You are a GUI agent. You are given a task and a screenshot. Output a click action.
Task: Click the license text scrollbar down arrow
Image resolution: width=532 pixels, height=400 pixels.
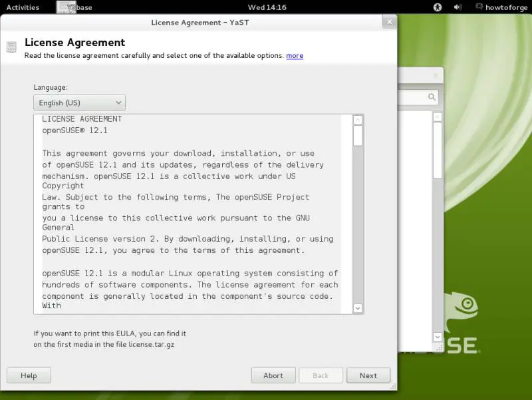point(358,308)
